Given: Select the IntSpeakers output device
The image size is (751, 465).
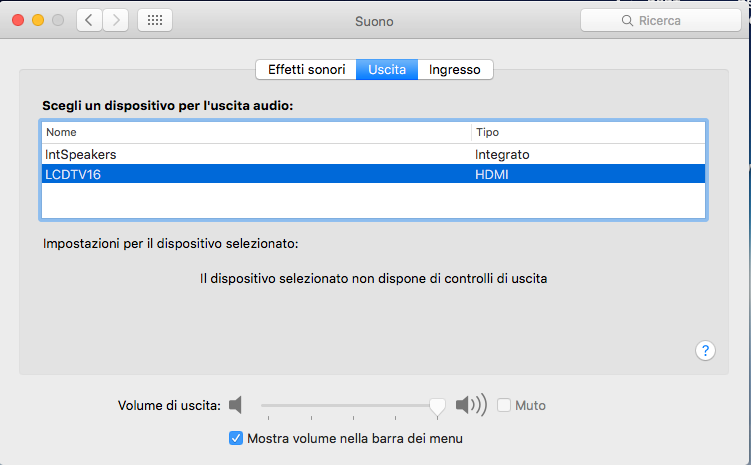Looking at the screenshot, I should [81, 155].
